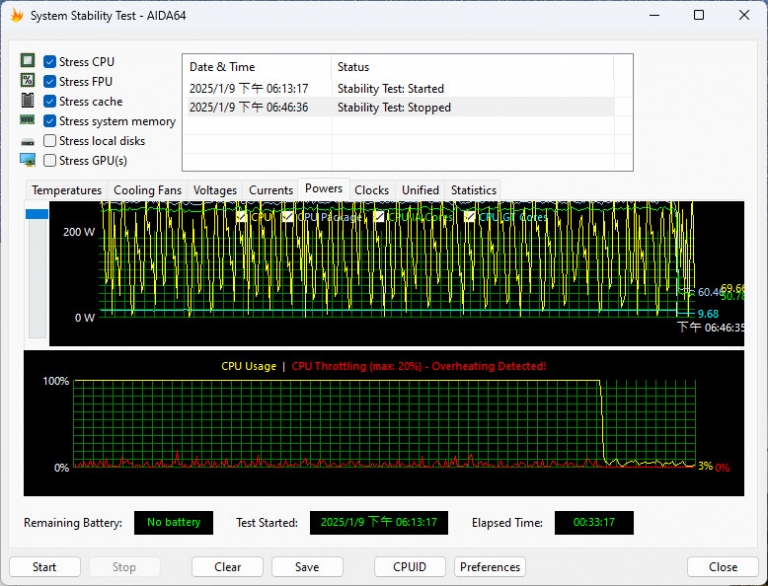Open the Statistics tab
The height and width of the screenshot is (586, 768).
click(x=474, y=190)
